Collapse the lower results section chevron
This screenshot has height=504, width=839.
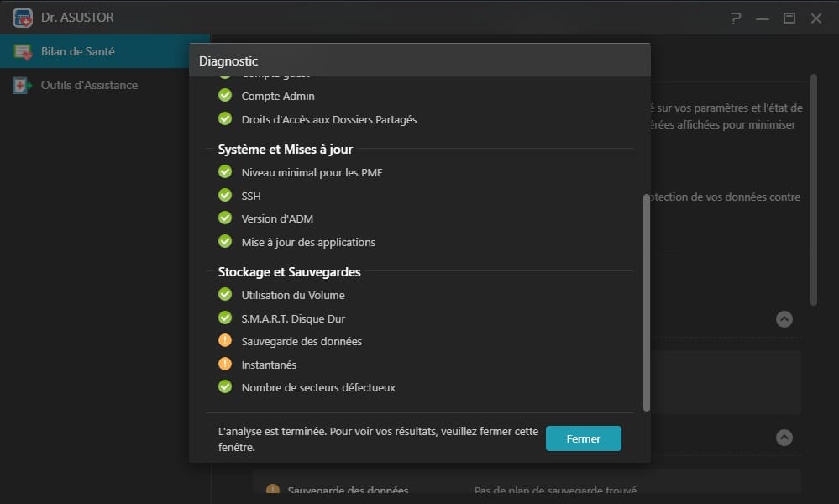click(784, 438)
